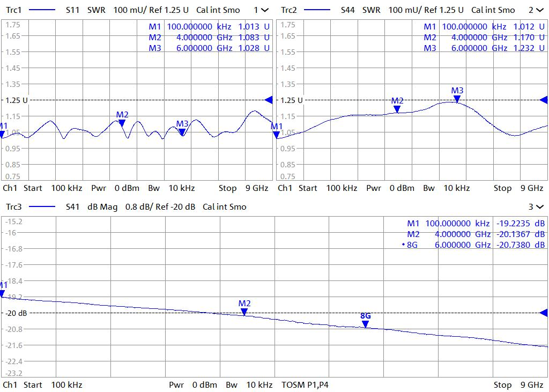The image size is (549, 392).
Task: Click marker M2 triangle on the S44 trace
Action: [x=397, y=109]
